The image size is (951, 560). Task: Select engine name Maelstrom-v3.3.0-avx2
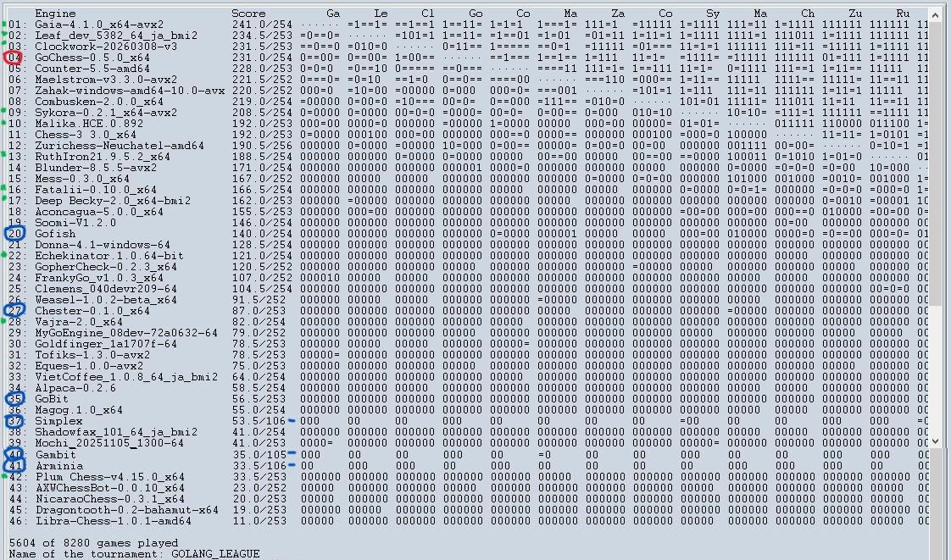pos(106,80)
